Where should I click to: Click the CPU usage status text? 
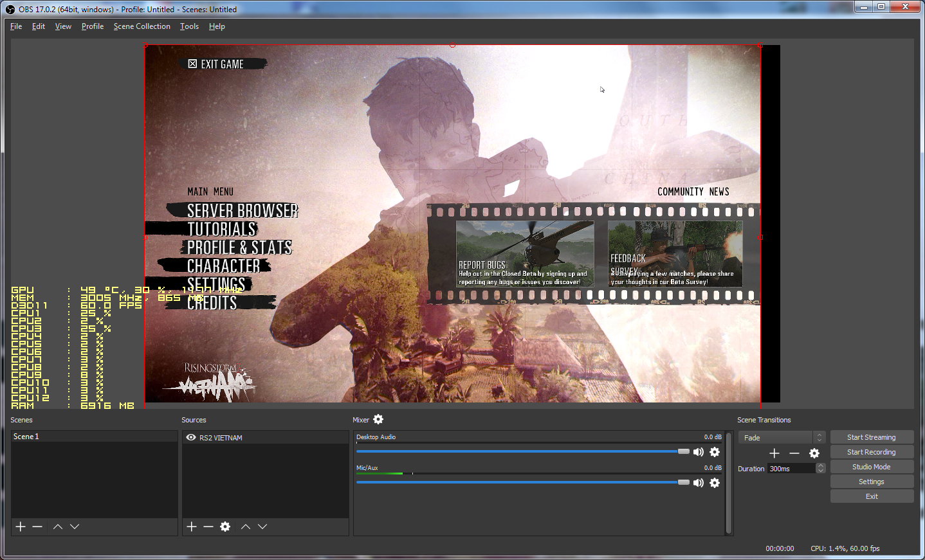click(x=845, y=548)
